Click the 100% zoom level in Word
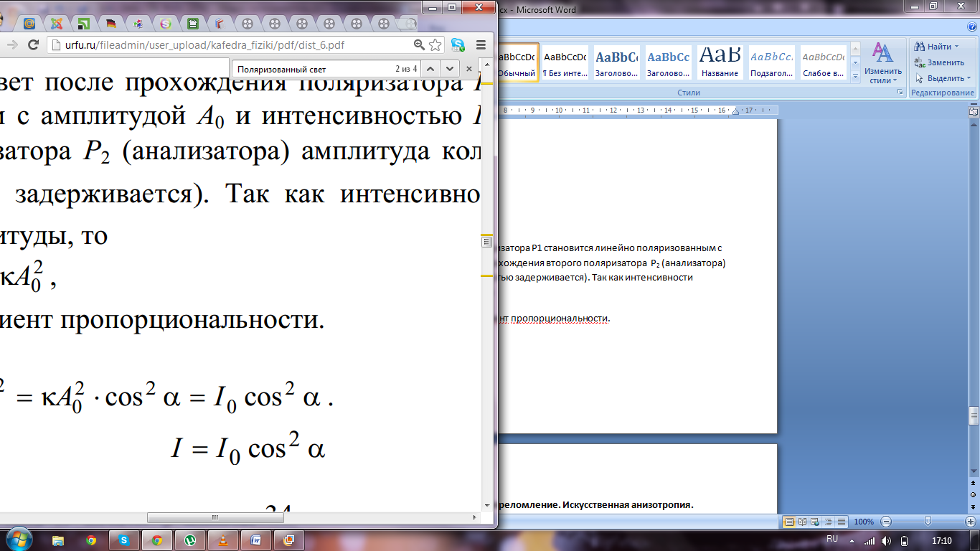Image resolution: width=980 pixels, height=551 pixels. (864, 522)
